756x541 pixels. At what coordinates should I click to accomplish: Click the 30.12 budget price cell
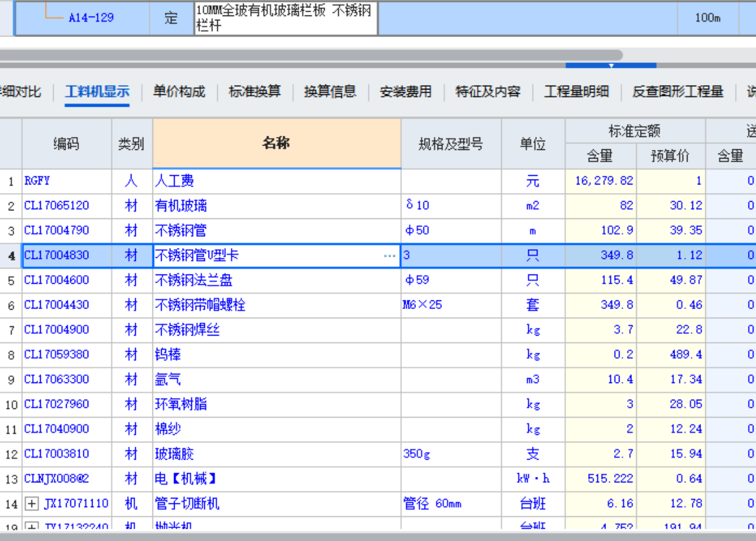point(671,205)
